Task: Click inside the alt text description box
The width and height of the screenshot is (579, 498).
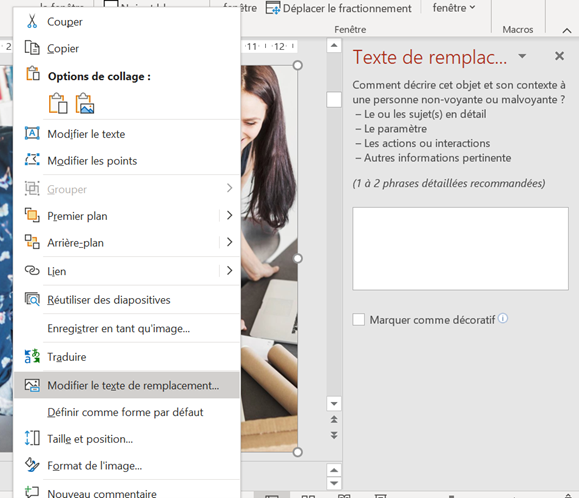Action: 460,248
